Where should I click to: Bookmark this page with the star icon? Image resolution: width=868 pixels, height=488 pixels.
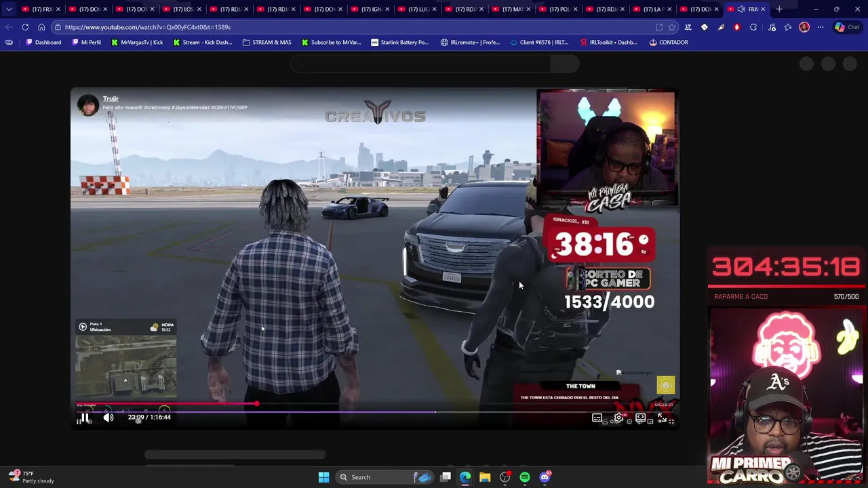click(671, 27)
